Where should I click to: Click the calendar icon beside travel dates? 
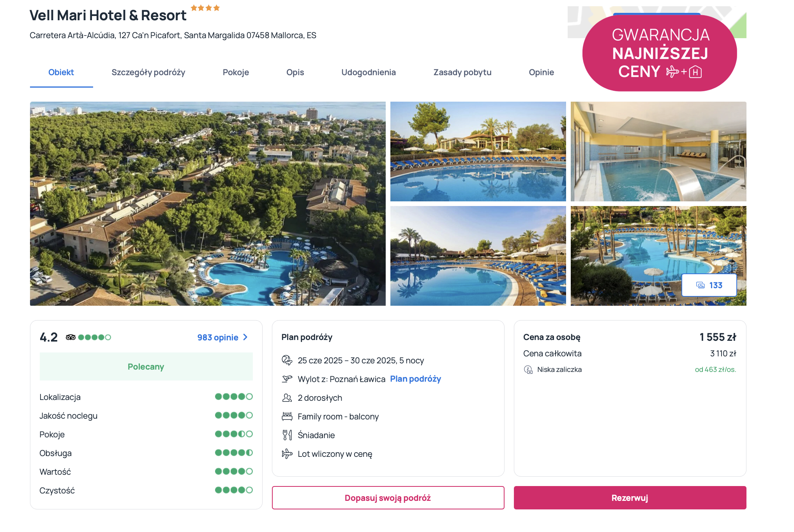(287, 360)
